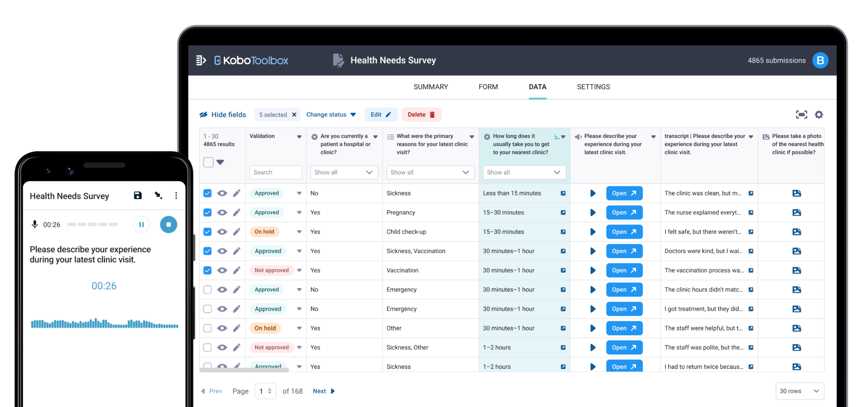Go to Prev page
This screenshot has height=407, width=868.
pyautogui.click(x=212, y=391)
